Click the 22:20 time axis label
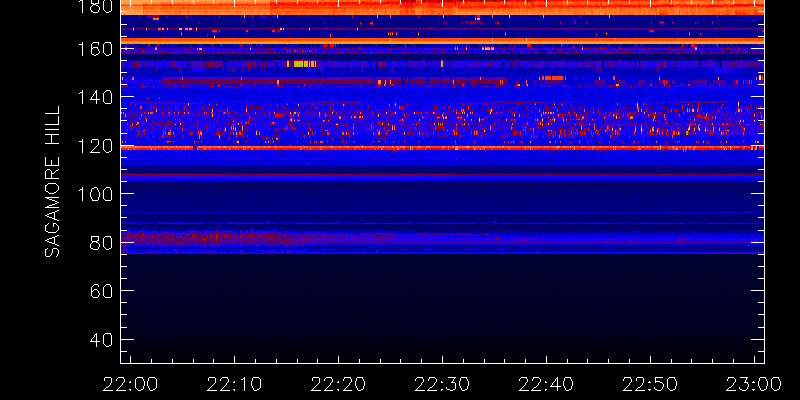The image size is (800, 400). [x=338, y=385]
